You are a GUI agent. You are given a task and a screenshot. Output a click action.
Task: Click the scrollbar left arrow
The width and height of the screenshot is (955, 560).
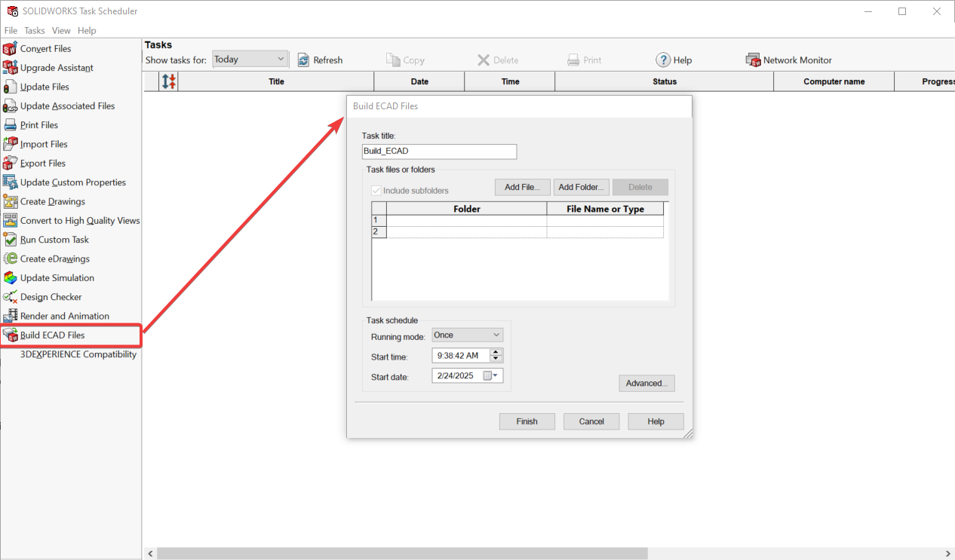(x=149, y=553)
